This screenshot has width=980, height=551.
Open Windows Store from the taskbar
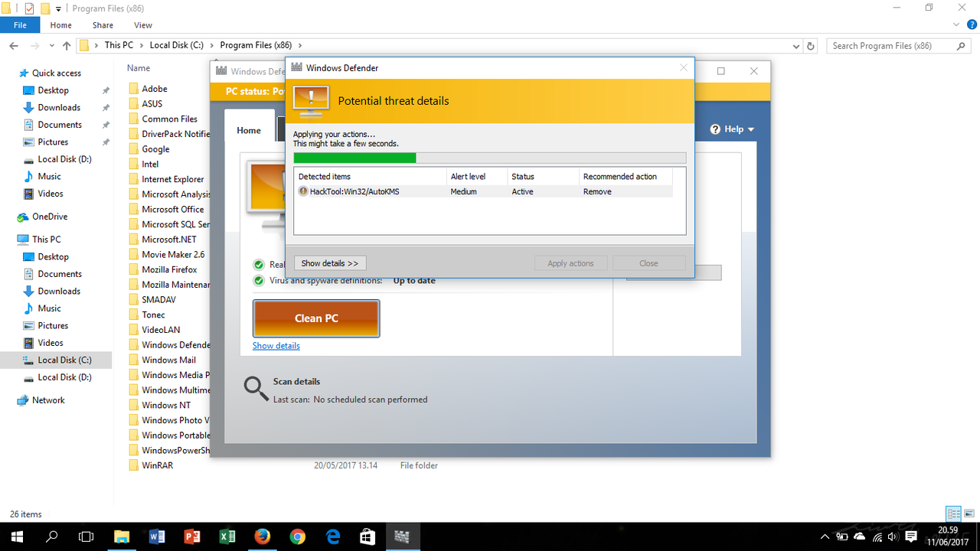click(368, 536)
